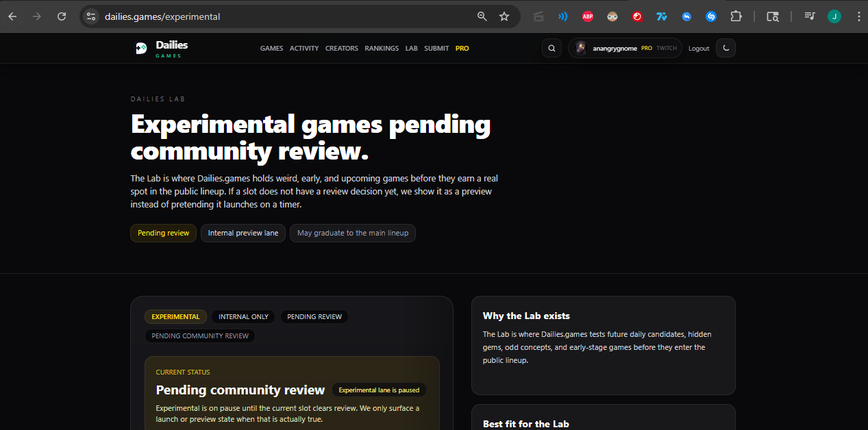Open the Extensions puzzle piece menu
The height and width of the screenshot is (430, 868).
coord(736,16)
